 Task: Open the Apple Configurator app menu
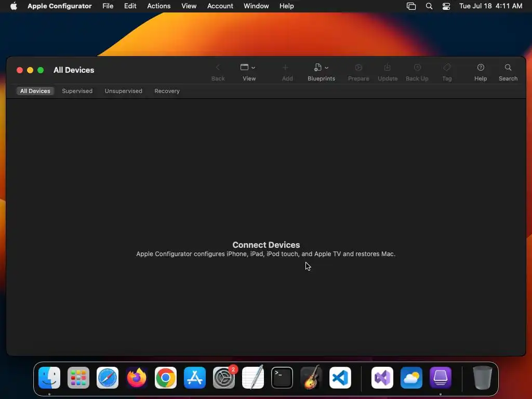(60, 6)
